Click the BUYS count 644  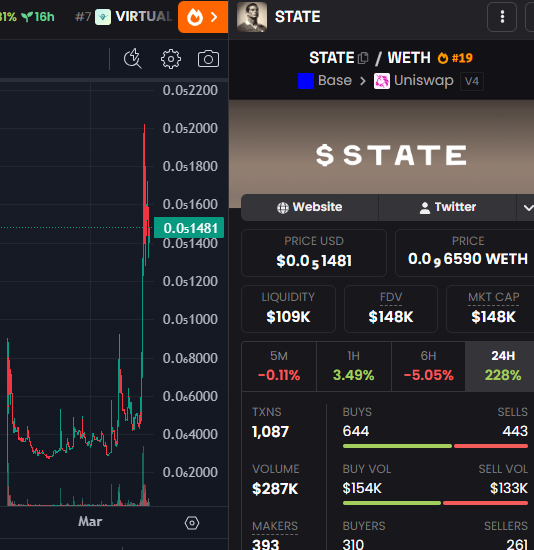tap(356, 431)
